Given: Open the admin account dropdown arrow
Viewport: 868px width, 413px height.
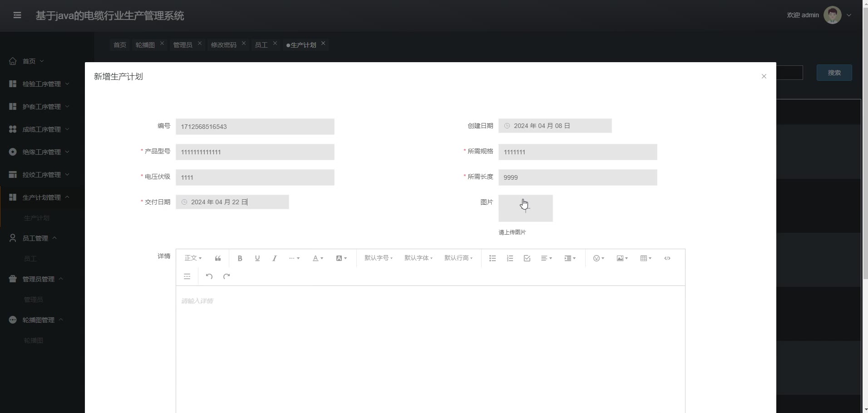Looking at the screenshot, I should 849,15.
